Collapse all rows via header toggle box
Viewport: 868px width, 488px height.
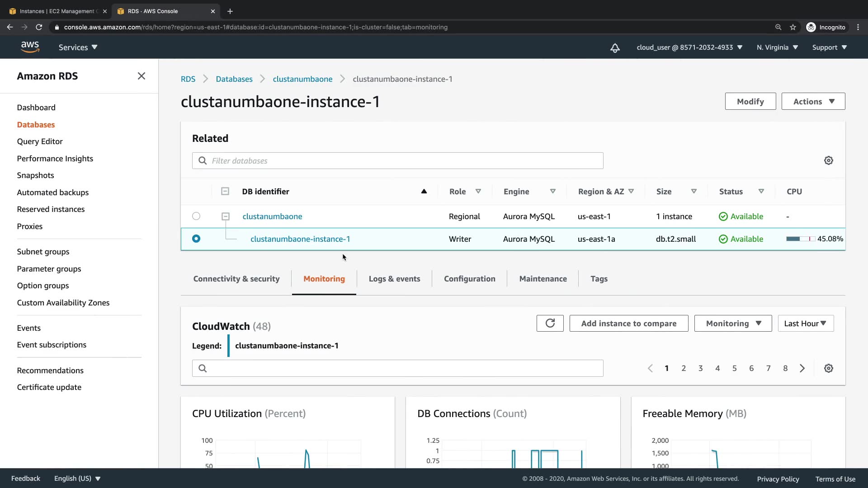pyautogui.click(x=225, y=192)
